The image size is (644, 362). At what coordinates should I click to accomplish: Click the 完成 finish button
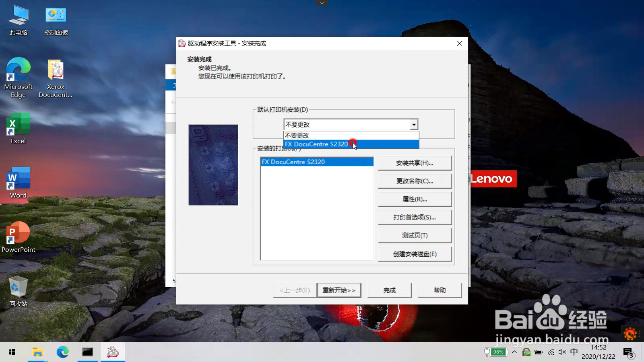[389, 290]
